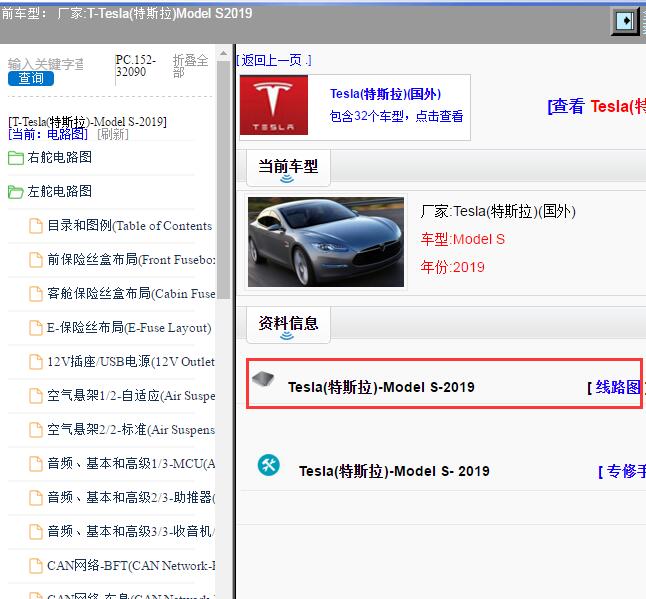The height and width of the screenshot is (599, 646).
Task: Click the 年份:2019 red text
Action: [x=452, y=267]
